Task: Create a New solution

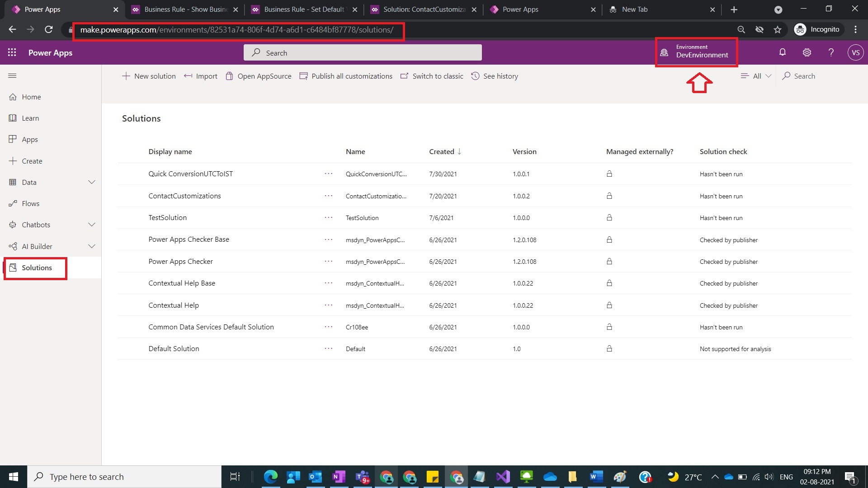Action: click(149, 76)
